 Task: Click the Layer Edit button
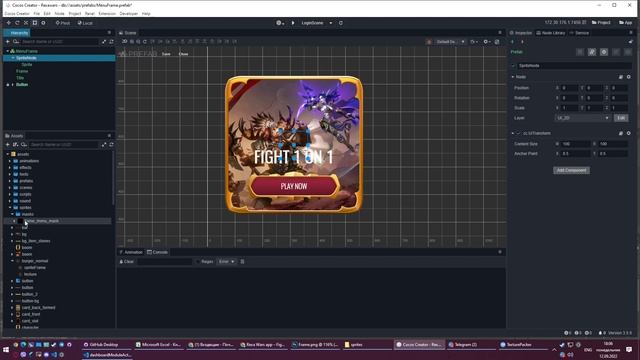point(621,118)
